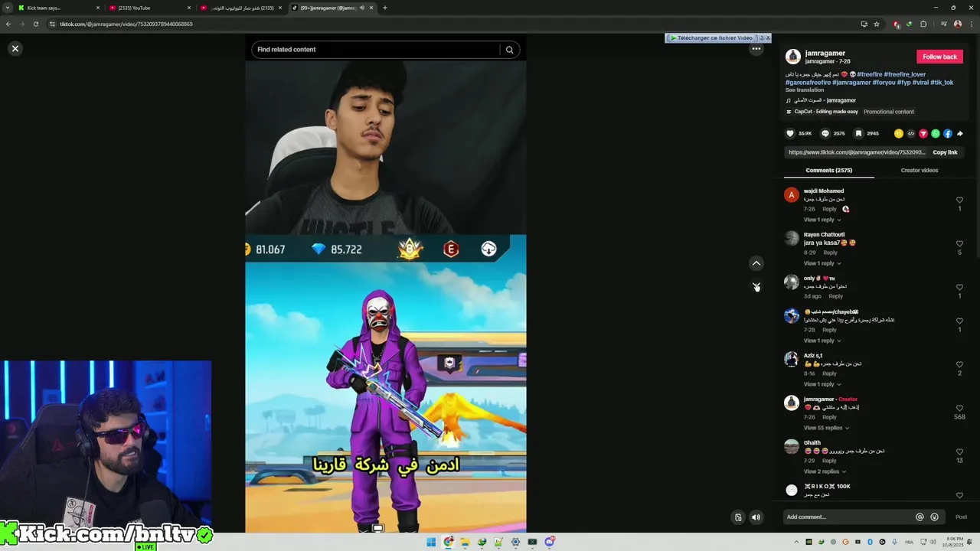Like the video showing 35.9K
980x551 pixels.
click(790, 133)
